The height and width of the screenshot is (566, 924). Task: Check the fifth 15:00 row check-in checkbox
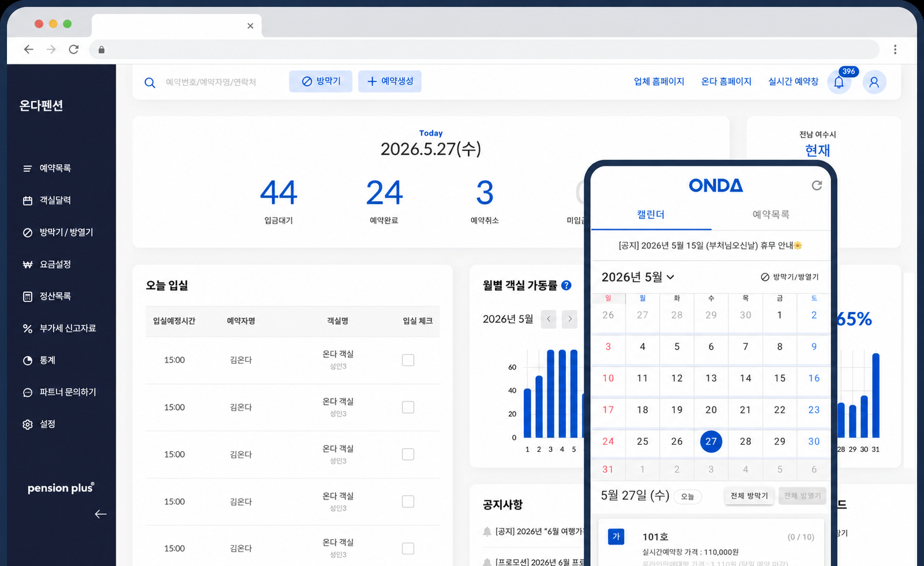408,548
